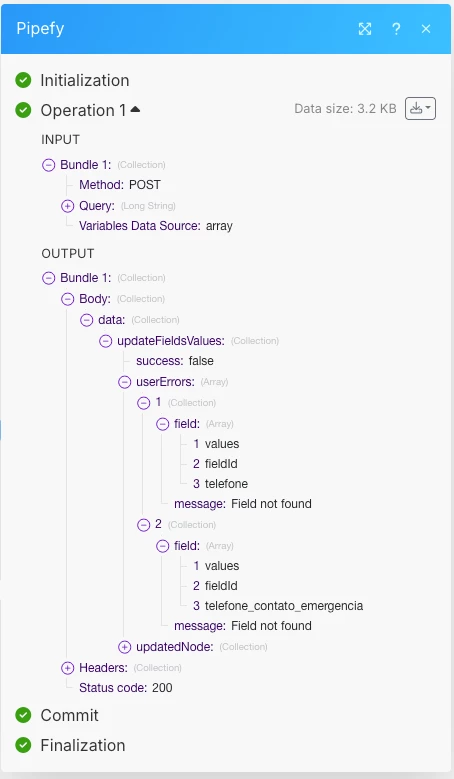This screenshot has height=779, width=454.
Task: Click the green check beside Operation 1
Action: (x=23, y=110)
